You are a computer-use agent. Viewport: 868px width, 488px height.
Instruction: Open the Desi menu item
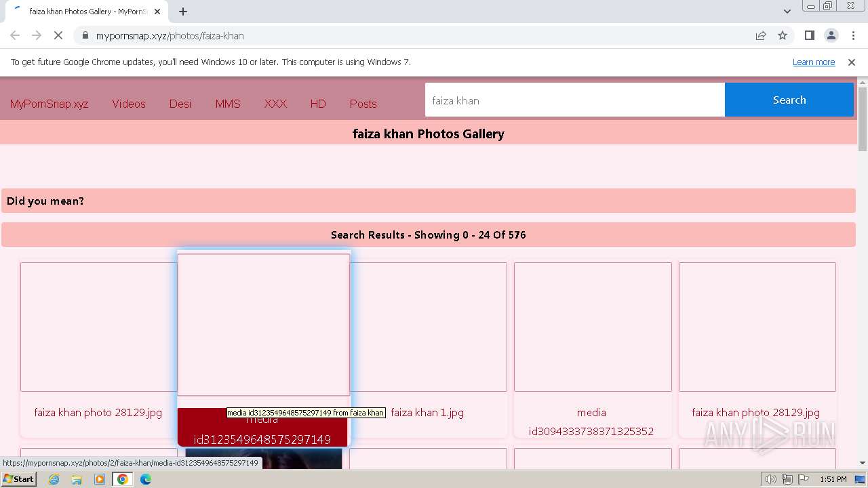(180, 104)
